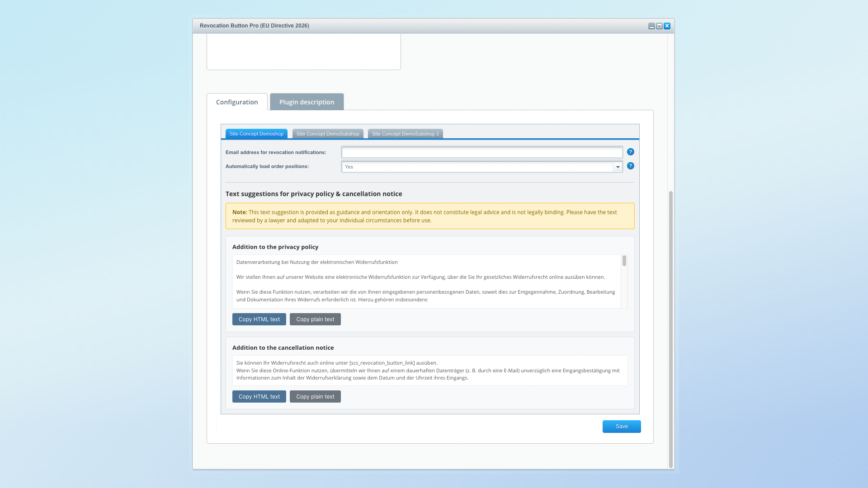Image resolution: width=868 pixels, height=488 pixels.
Task: Click the 'Addition to the cancellation notice' heading
Action: tap(283, 348)
